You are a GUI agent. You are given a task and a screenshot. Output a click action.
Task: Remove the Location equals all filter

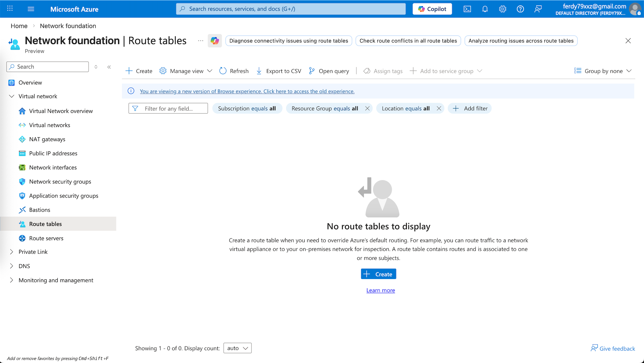[x=439, y=108]
